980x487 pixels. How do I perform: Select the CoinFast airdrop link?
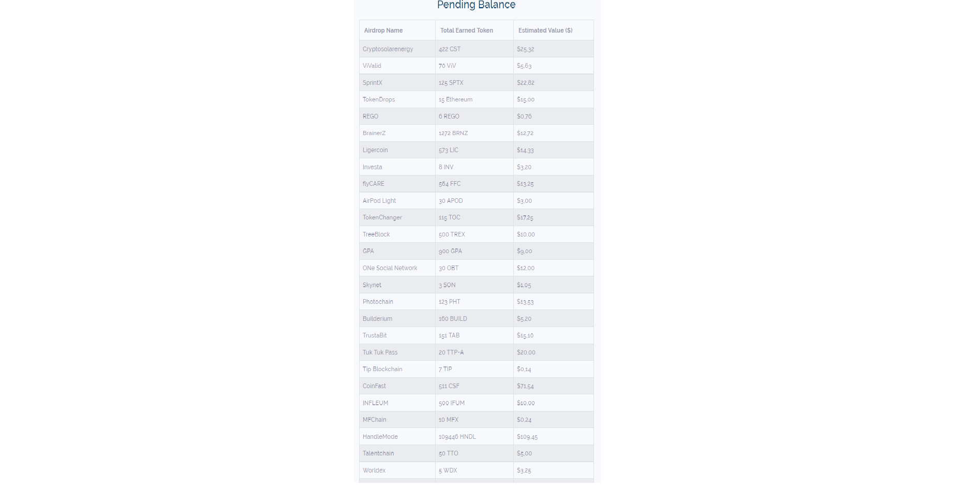point(374,386)
